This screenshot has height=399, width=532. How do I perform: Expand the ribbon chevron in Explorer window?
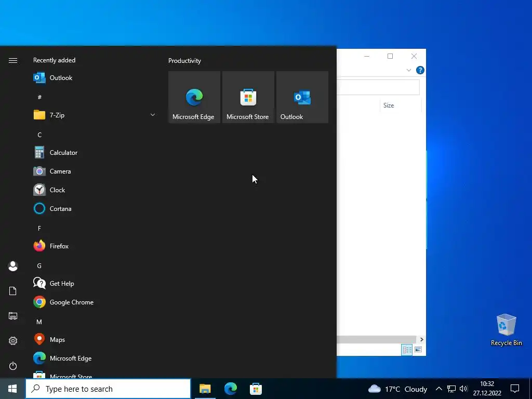coord(409,70)
